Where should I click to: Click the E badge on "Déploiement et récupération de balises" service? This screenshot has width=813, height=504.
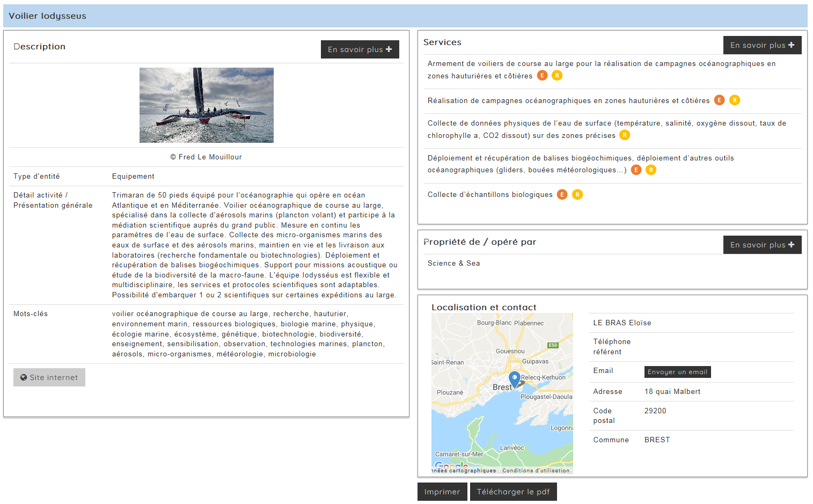(x=636, y=170)
